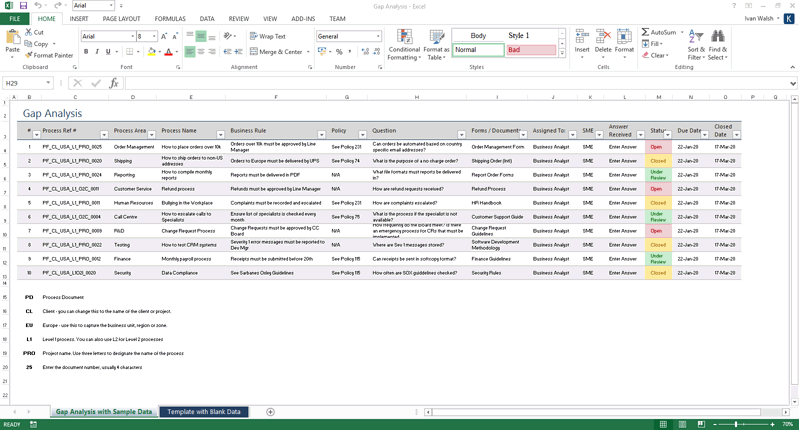The width and height of the screenshot is (799, 430).
Task: Open the General number format dropdown
Action: point(378,36)
